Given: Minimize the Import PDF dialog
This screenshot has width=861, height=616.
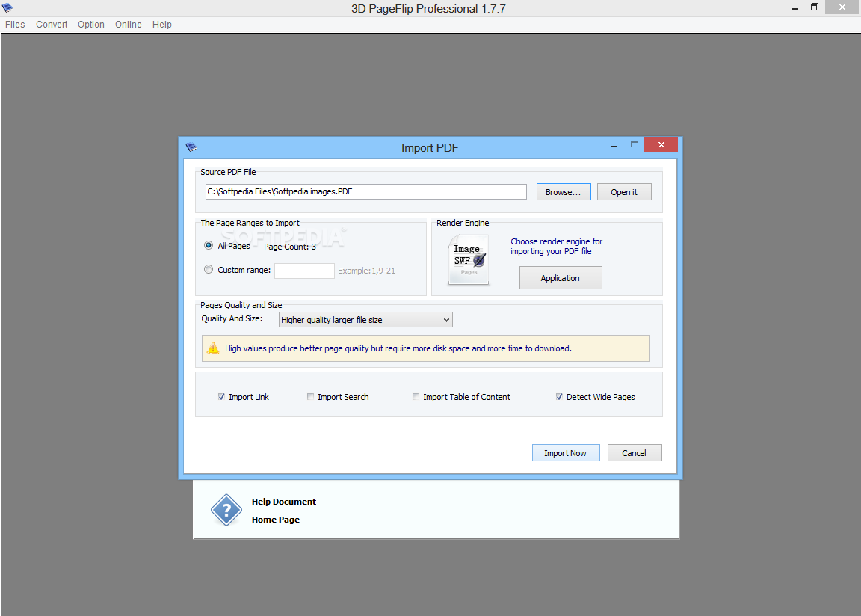Looking at the screenshot, I should [x=614, y=145].
